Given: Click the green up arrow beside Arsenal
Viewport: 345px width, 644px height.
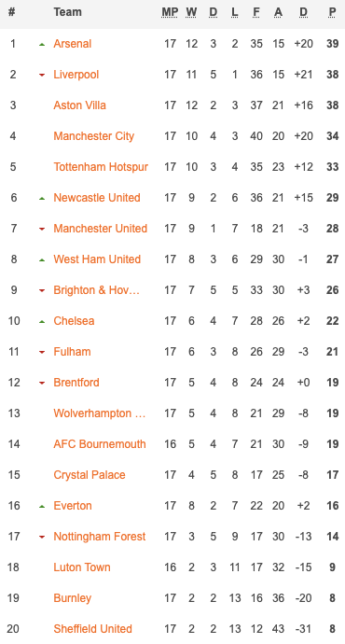Looking at the screenshot, I should coord(42,45).
